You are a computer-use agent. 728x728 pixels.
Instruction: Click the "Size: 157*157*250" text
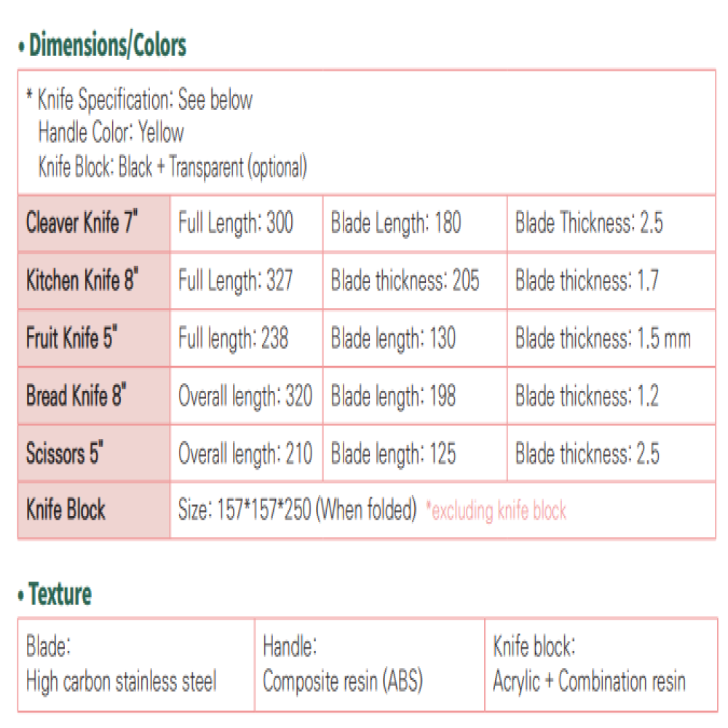point(297,510)
